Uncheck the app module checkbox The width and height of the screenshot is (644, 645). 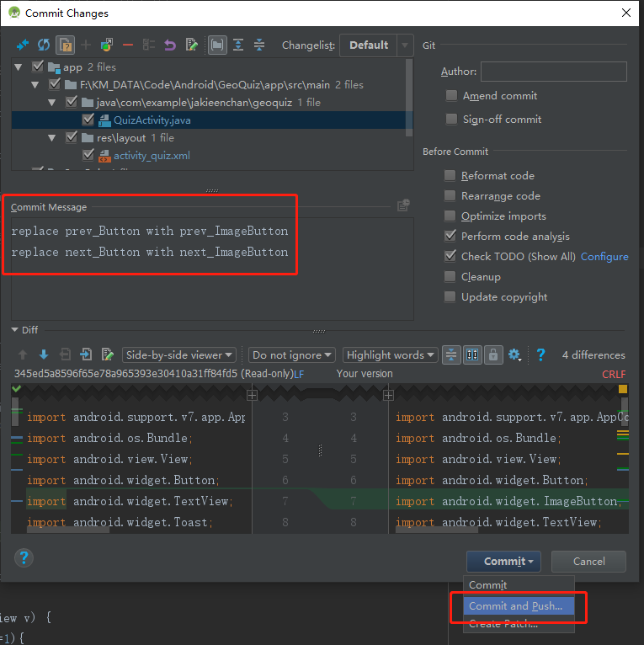(x=37, y=67)
